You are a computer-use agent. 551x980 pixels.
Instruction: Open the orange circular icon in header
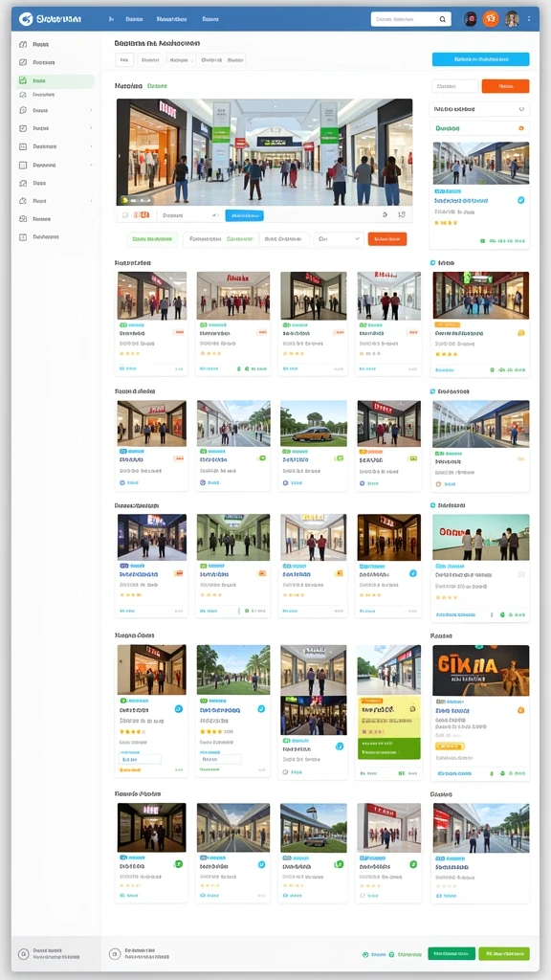(x=491, y=19)
